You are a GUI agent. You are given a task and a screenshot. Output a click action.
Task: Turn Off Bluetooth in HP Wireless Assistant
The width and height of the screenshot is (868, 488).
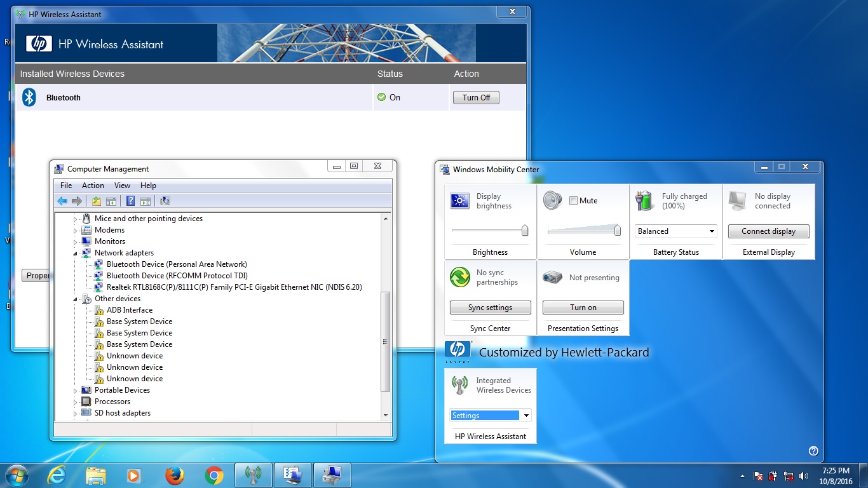click(476, 98)
